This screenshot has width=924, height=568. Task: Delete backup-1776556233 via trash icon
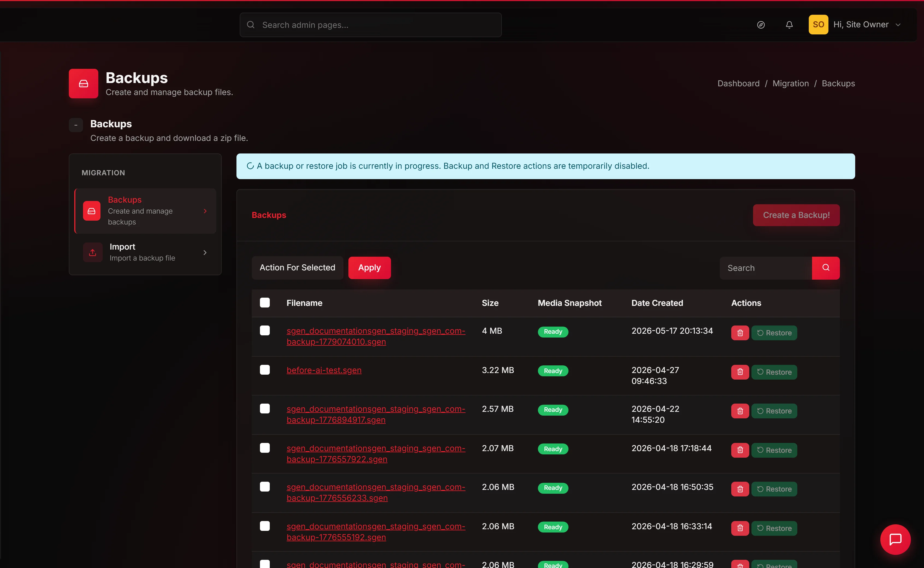pyautogui.click(x=740, y=489)
